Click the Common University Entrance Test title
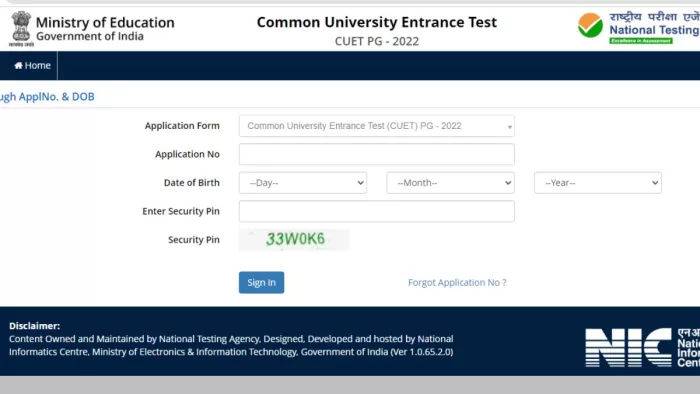Screen dimensions: 700x394 pos(376,22)
